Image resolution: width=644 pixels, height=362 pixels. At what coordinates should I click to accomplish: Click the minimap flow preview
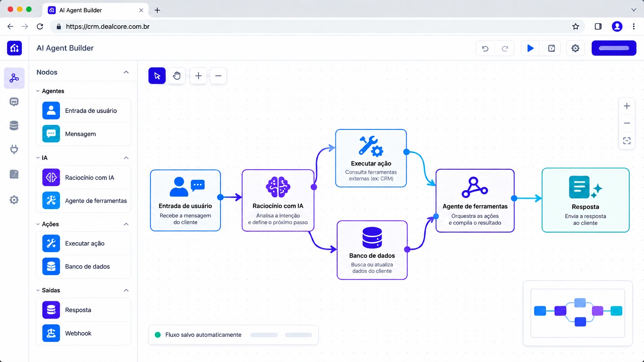tap(578, 313)
